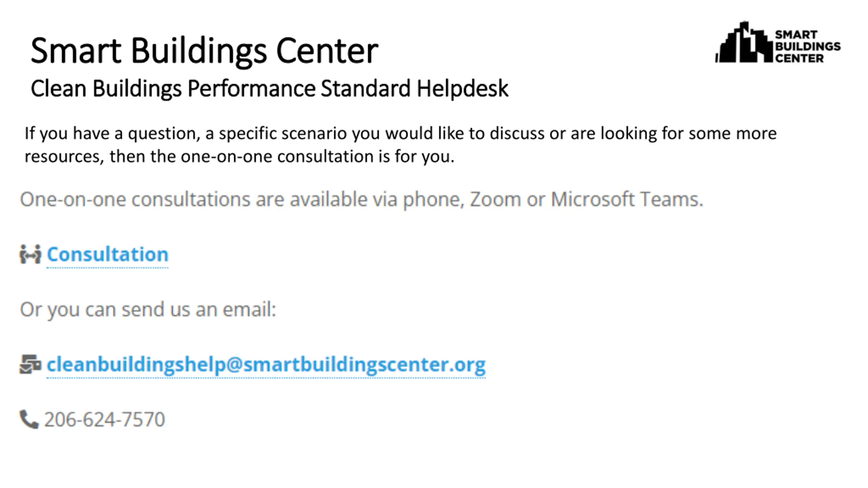This screenshot has height=488, width=868.
Task: Click the "One-on-one consultations are available" sentence
Action: [x=361, y=199]
